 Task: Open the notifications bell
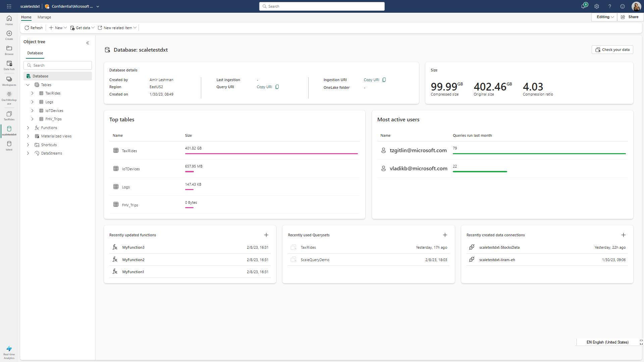pos(584,6)
